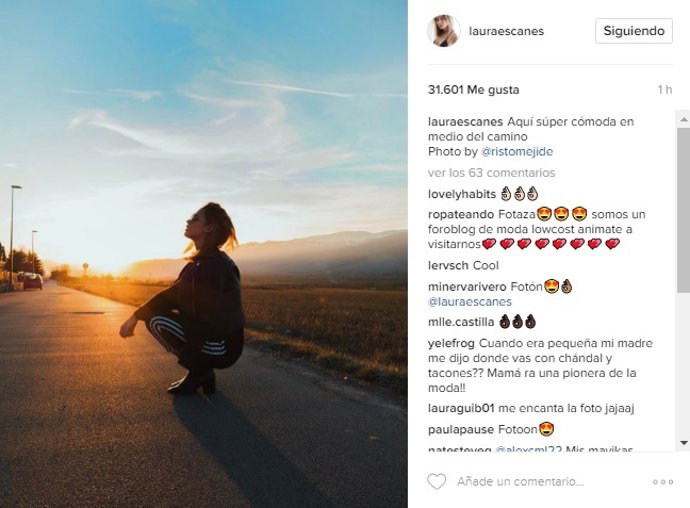The width and height of the screenshot is (690, 508).
Task: Expand ver los 63 comentarios
Action: pyautogui.click(x=476, y=172)
